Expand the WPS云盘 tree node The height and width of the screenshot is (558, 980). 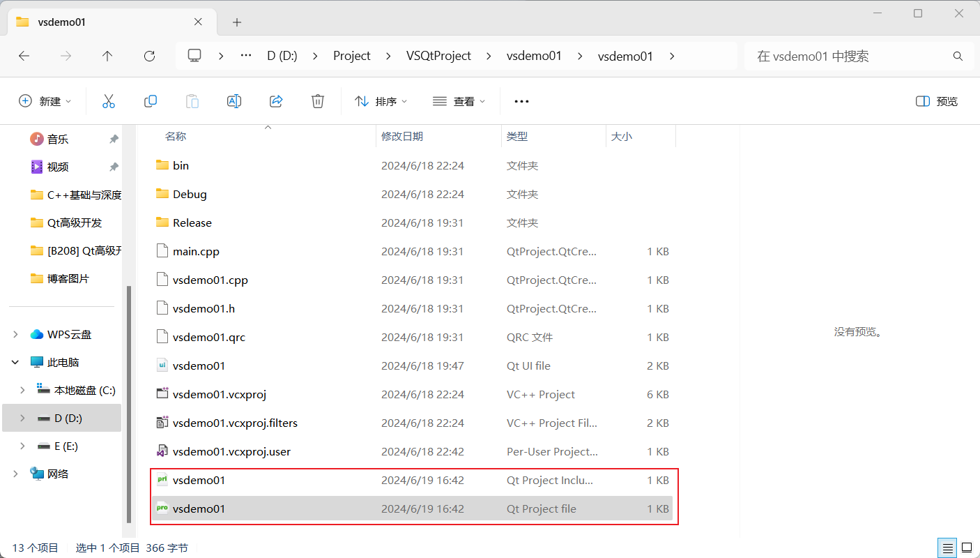(x=15, y=335)
